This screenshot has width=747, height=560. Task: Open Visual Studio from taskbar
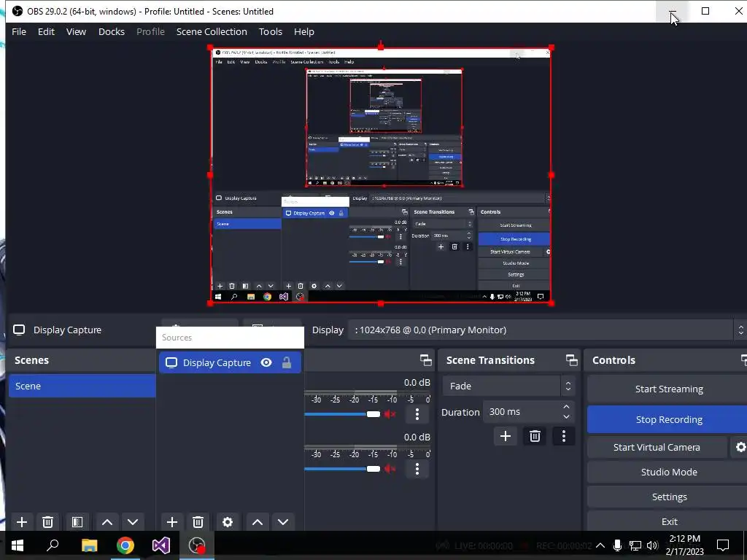pos(161,545)
